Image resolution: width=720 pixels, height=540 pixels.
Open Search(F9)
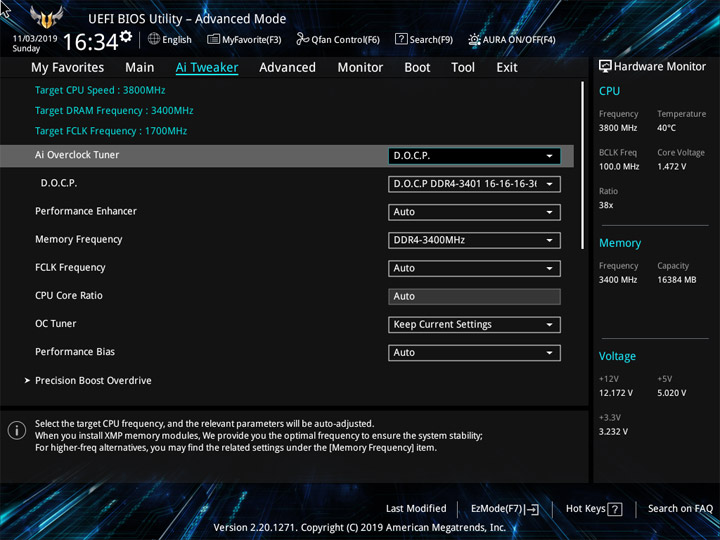424,39
